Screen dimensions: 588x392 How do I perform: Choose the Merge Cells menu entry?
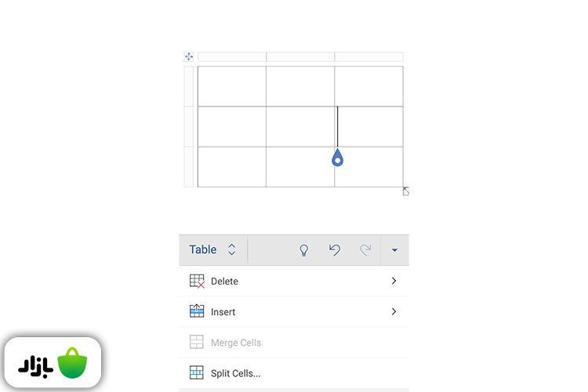[x=236, y=343]
